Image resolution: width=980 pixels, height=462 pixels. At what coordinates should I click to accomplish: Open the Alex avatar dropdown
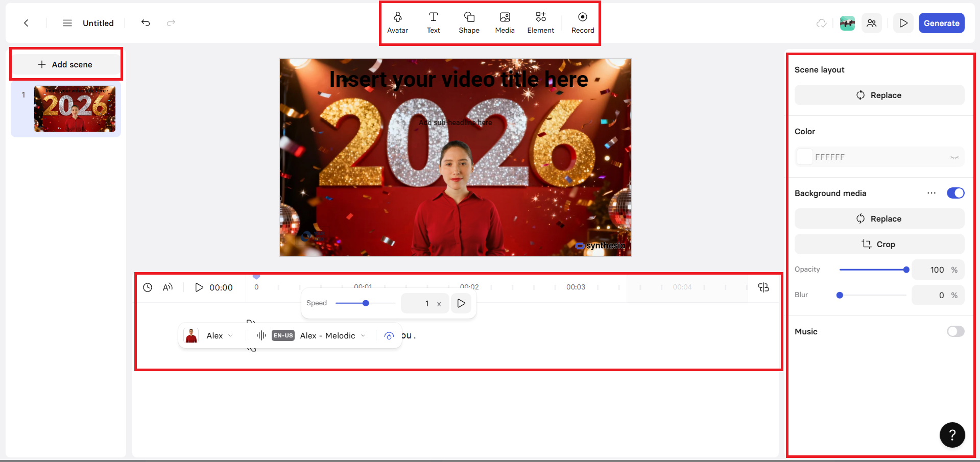(230, 335)
